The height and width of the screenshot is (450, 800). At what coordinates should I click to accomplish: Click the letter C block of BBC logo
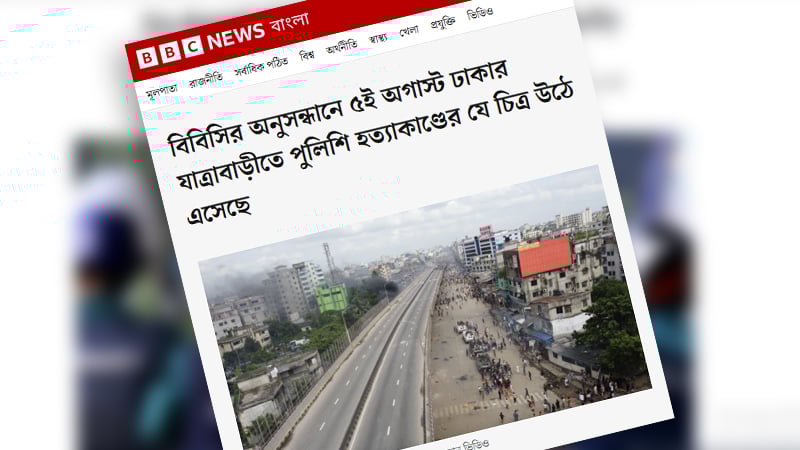pos(192,47)
